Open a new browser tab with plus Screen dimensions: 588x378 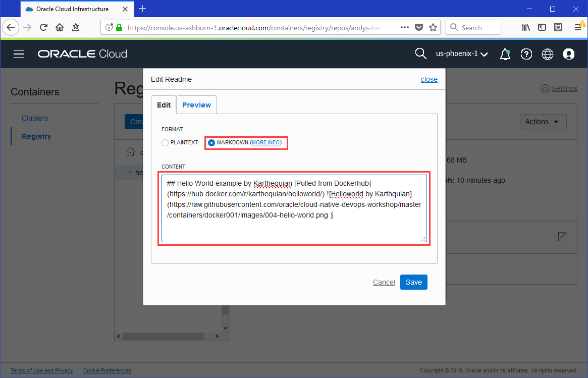click(142, 9)
